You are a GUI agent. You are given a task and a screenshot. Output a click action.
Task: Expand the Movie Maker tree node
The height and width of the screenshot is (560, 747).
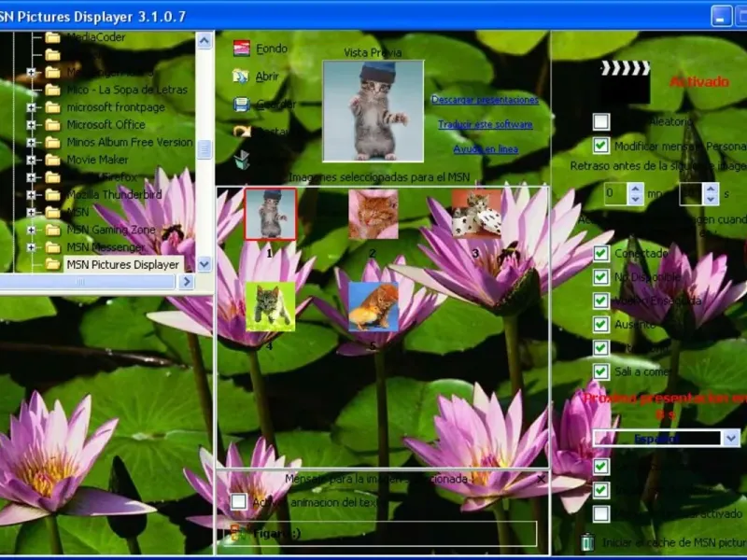32,160
